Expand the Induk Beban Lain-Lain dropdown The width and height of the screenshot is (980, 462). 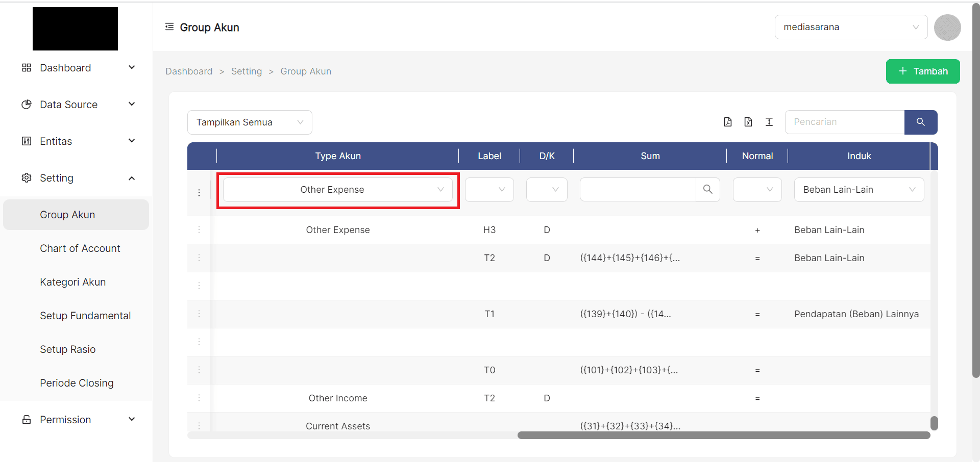click(859, 190)
